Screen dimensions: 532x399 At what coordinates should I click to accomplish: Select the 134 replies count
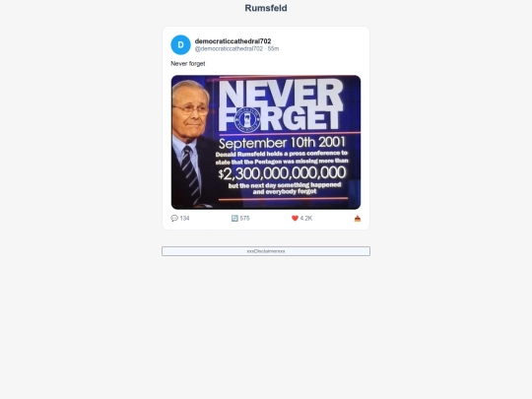pos(184,218)
